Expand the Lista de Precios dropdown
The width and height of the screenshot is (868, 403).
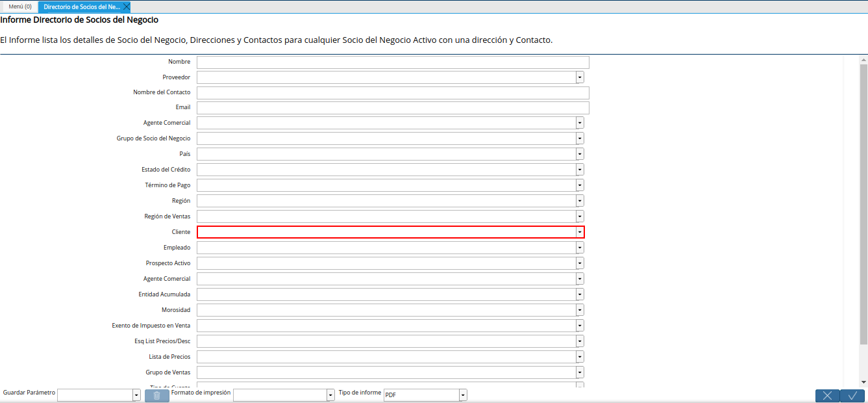pos(580,357)
